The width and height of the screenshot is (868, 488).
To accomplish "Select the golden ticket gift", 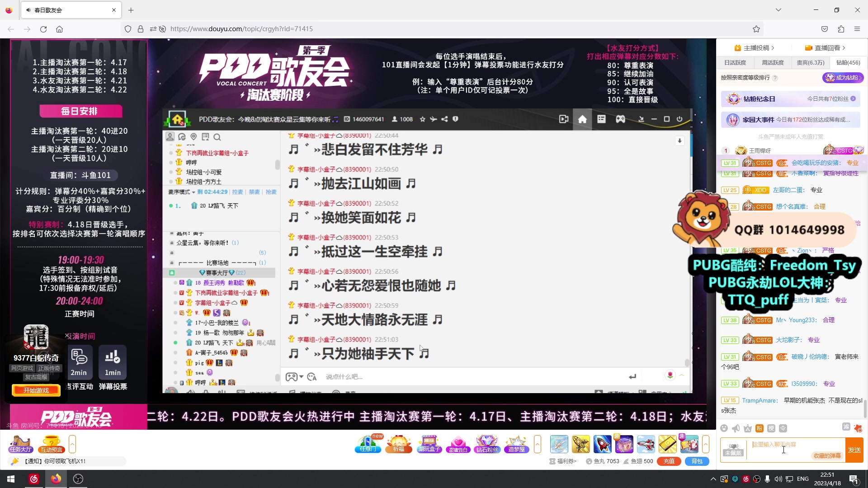I will [668, 444].
